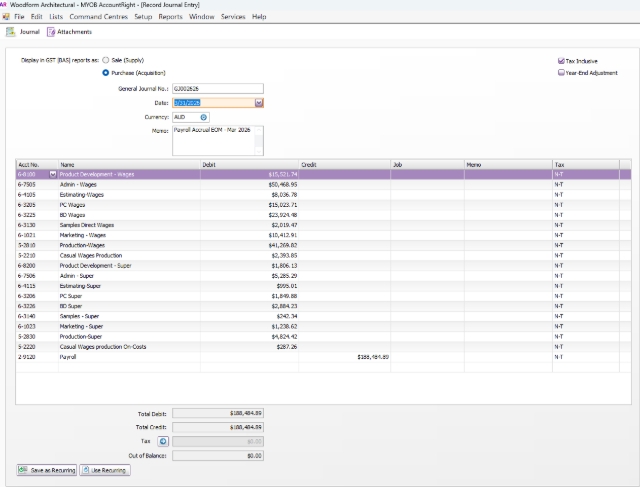This screenshot has height=487, width=640.
Task: Select the Marketing - Wages row
Action: (323, 235)
